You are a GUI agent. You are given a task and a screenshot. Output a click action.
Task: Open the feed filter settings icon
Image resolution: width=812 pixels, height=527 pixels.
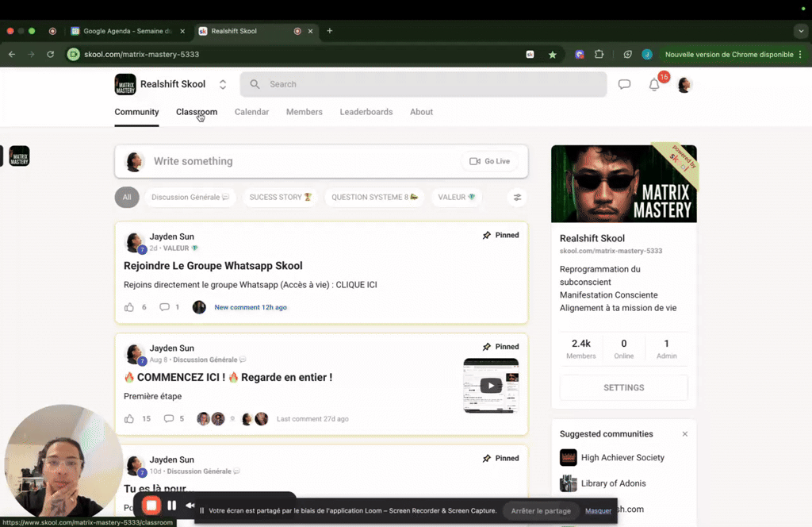tap(517, 198)
